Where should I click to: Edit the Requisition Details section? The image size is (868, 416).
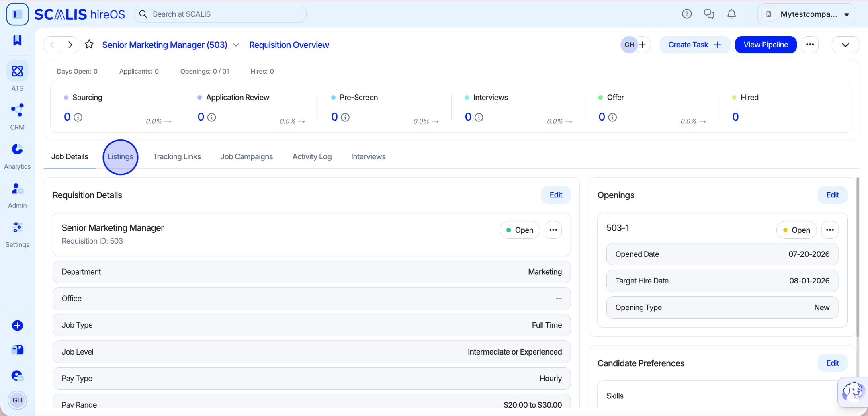[556, 195]
